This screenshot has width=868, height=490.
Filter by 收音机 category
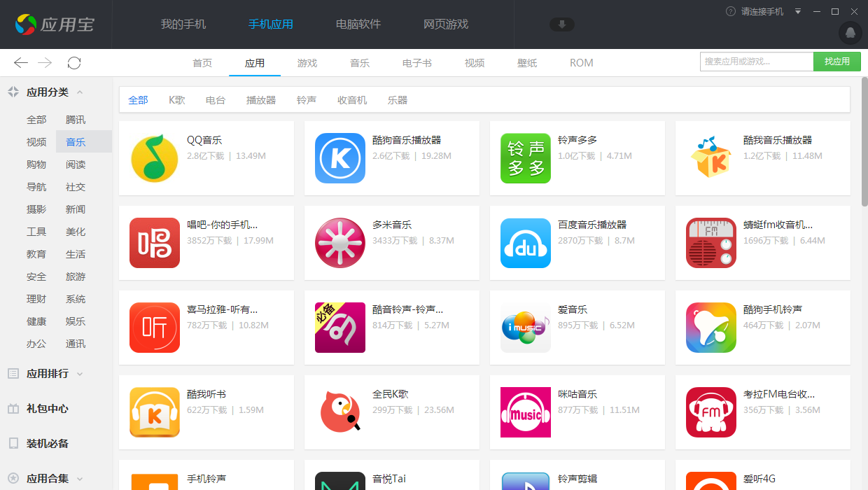(352, 100)
